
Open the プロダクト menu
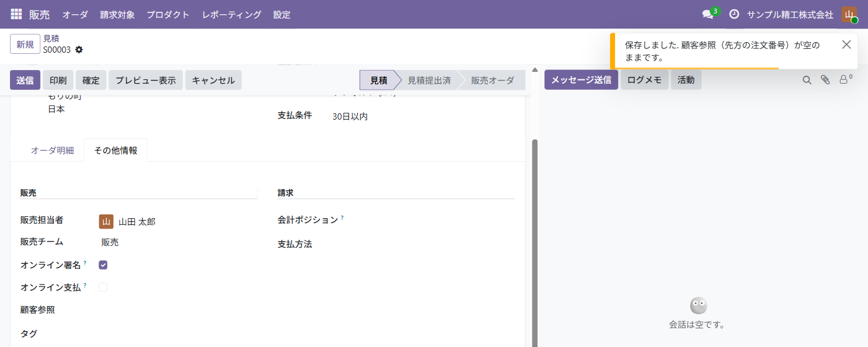click(168, 14)
